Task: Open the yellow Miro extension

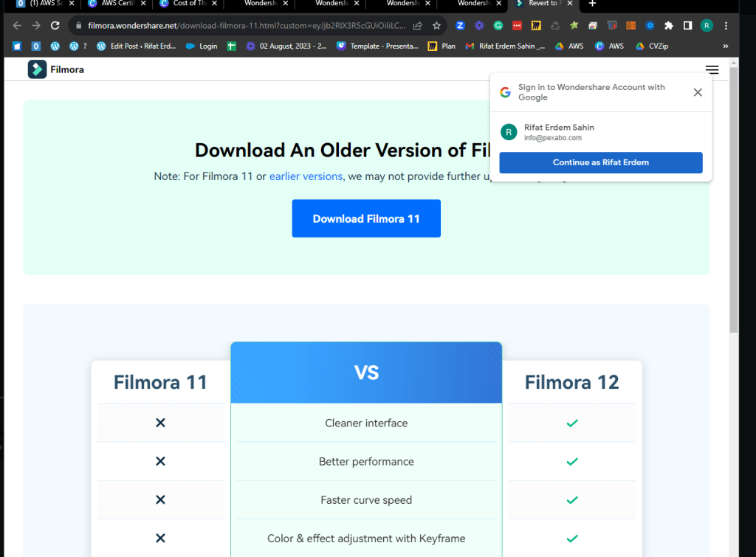Action: pyautogui.click(x=536, y=26)
